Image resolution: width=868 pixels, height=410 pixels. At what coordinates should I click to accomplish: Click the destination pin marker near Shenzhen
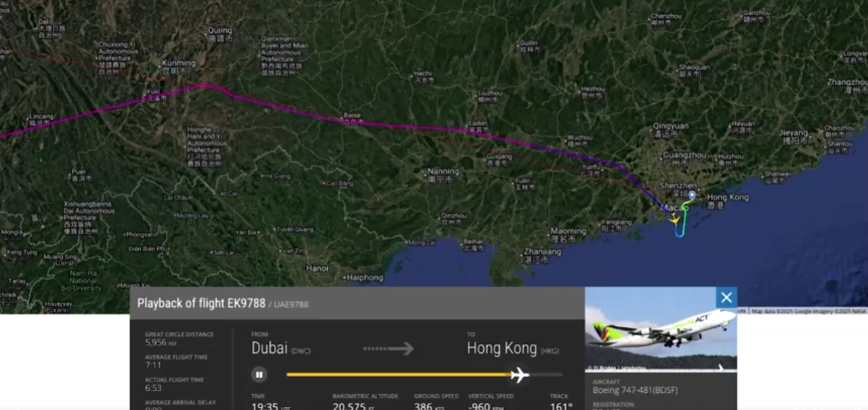tap(691, 196)
